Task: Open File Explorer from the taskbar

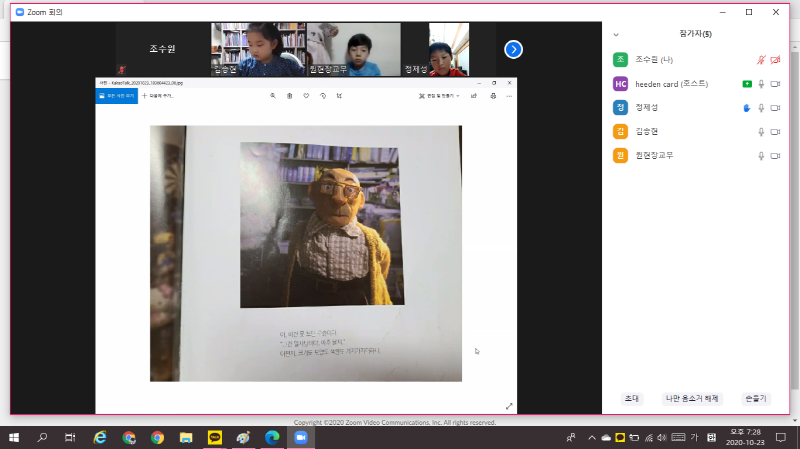Action: (x=186, y=438)
